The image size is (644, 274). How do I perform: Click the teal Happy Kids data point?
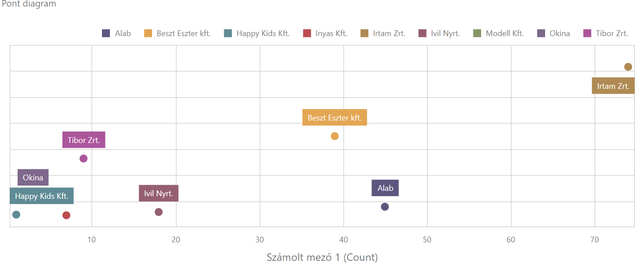pos(16,215)
